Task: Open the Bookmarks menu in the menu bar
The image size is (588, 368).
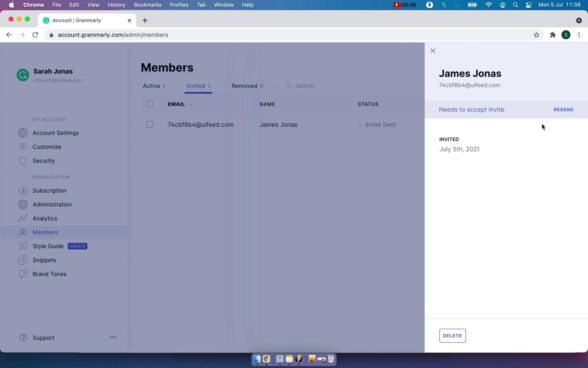Action: pos(148,5)
